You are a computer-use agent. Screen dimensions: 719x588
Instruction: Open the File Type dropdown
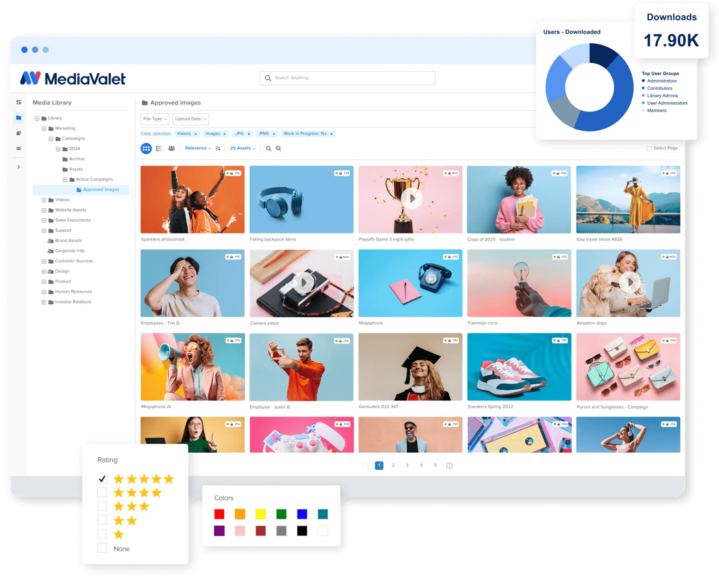155,119
